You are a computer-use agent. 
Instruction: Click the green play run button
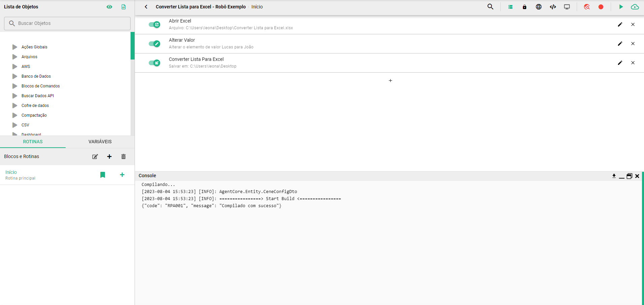621,7
